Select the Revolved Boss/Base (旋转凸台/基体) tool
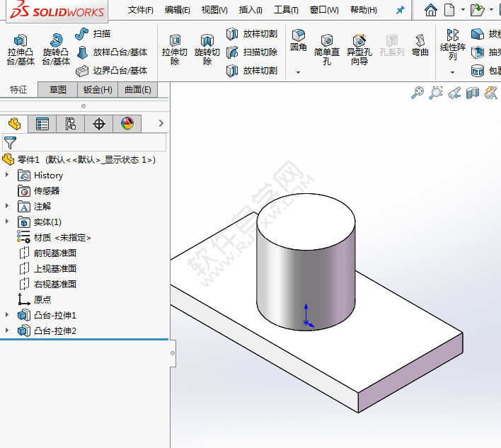Viewport: 501px width, 448px height. [x=56, y=41]
